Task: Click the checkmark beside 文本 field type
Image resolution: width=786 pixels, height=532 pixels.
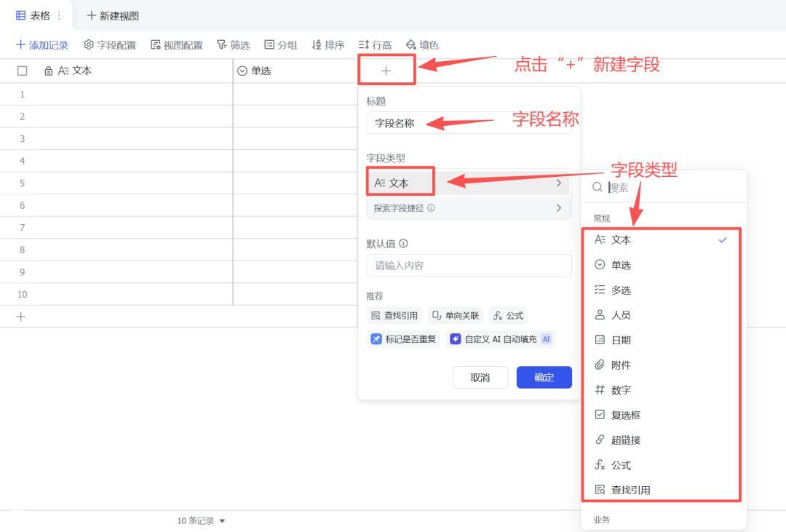Action: (x=723, y=239)
